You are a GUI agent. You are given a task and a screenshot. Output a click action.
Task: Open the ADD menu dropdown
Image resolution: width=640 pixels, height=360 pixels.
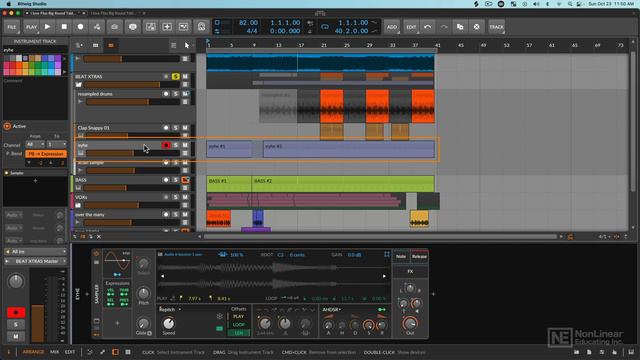pos(392,27)
